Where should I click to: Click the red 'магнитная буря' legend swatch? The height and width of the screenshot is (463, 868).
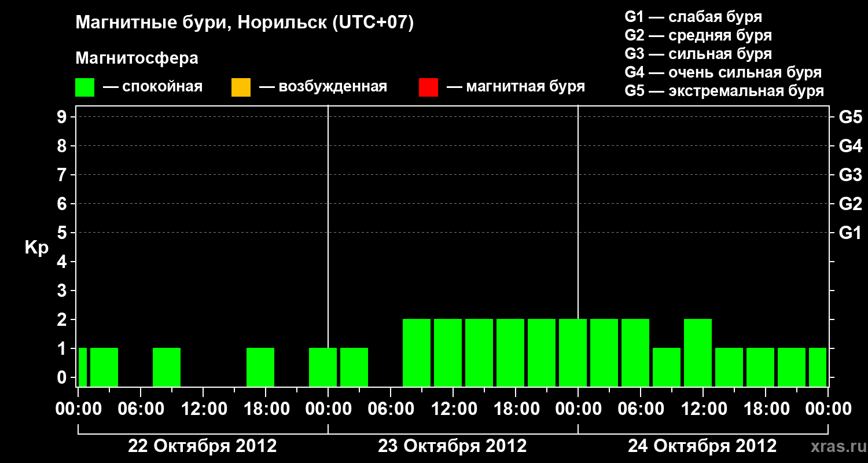point(428,87)
